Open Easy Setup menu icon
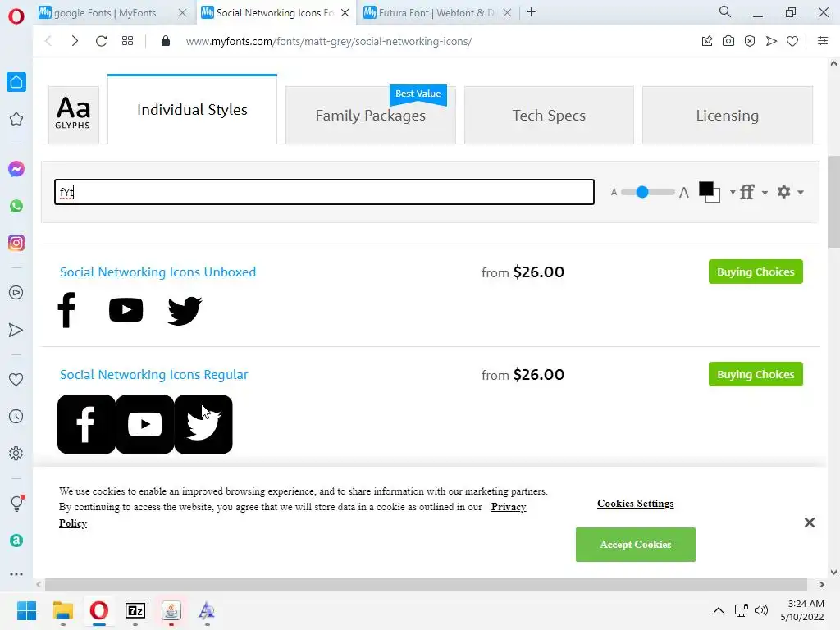Image resolution: width=840 pixels, height=630 pixels. (x=823, y=41)
